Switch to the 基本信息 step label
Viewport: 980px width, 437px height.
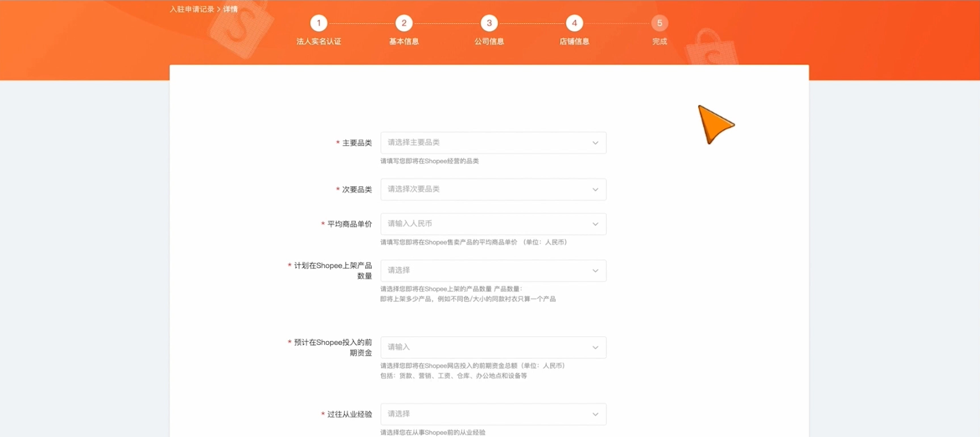click(x=404, y=42)
